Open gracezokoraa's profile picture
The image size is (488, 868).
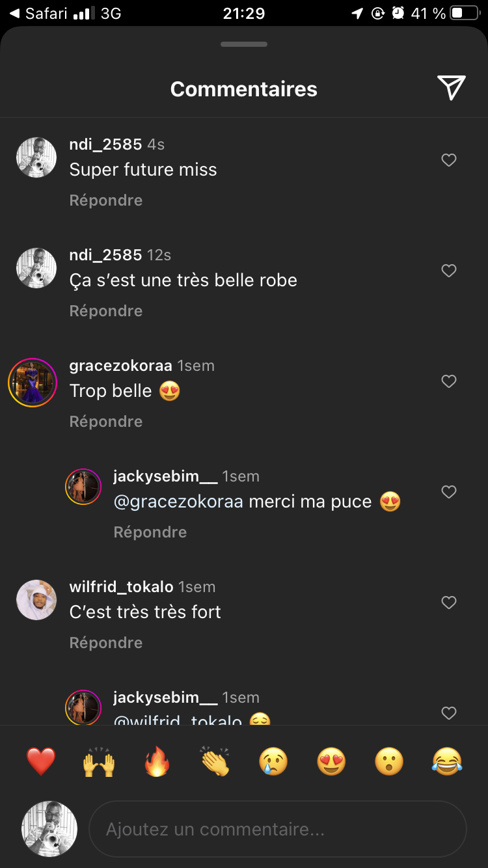33,383
